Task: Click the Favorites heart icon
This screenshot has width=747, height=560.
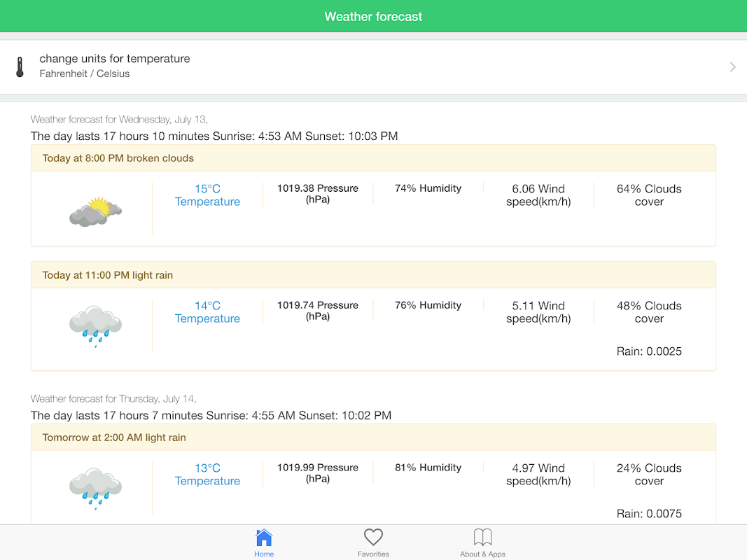Action: (x=373, y=538)
